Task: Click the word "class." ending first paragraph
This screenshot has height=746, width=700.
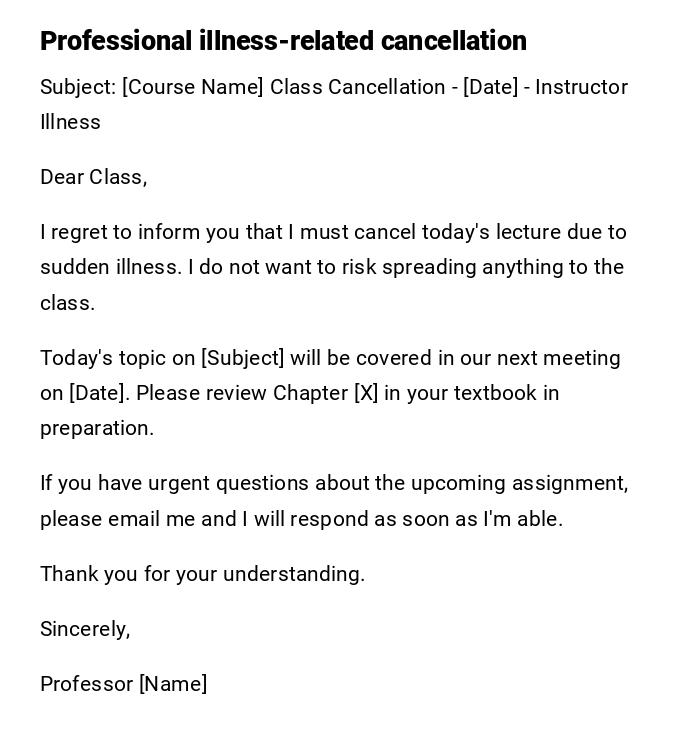Action: click(67, 303)
